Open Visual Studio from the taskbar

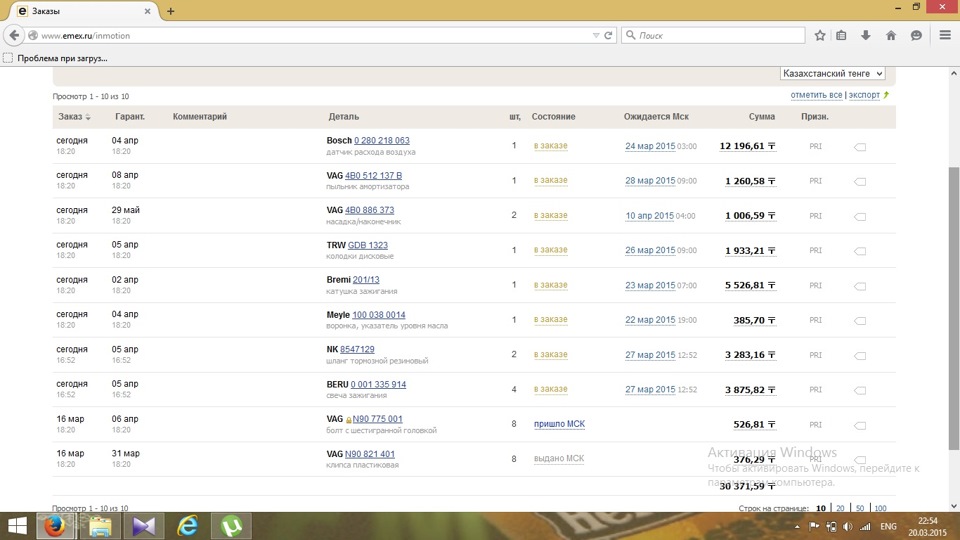[144, 527]
